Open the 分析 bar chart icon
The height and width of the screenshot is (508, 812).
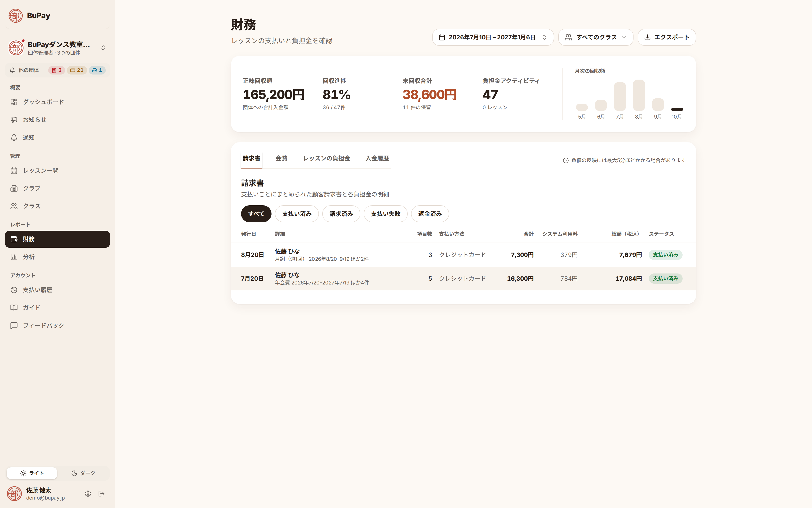click(14, 257)
